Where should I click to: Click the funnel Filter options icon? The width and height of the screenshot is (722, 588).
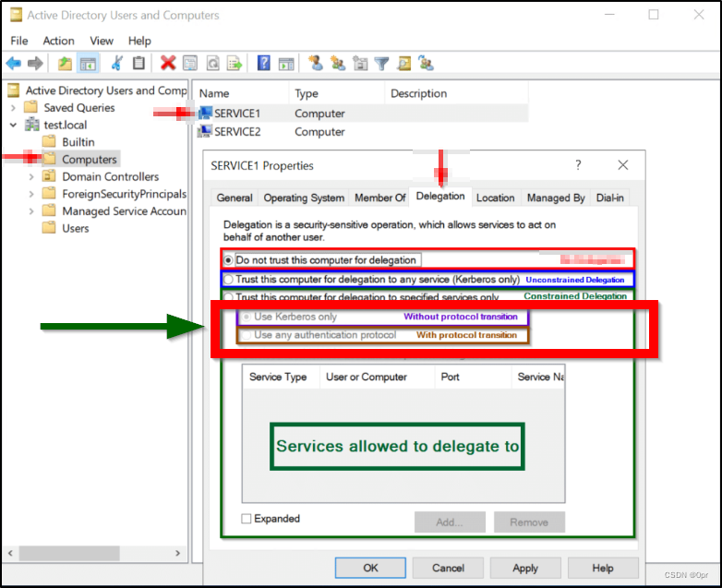pyautogui.click(x=381, y=63)
